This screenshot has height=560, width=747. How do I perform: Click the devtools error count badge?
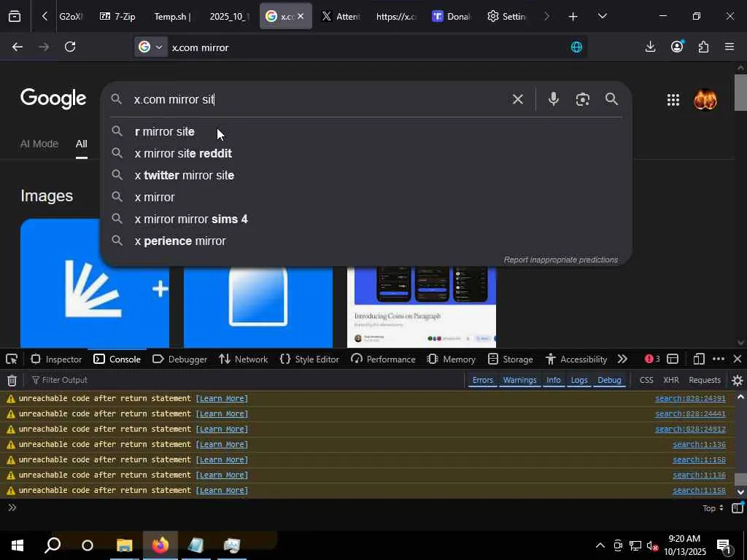[652, 359]
